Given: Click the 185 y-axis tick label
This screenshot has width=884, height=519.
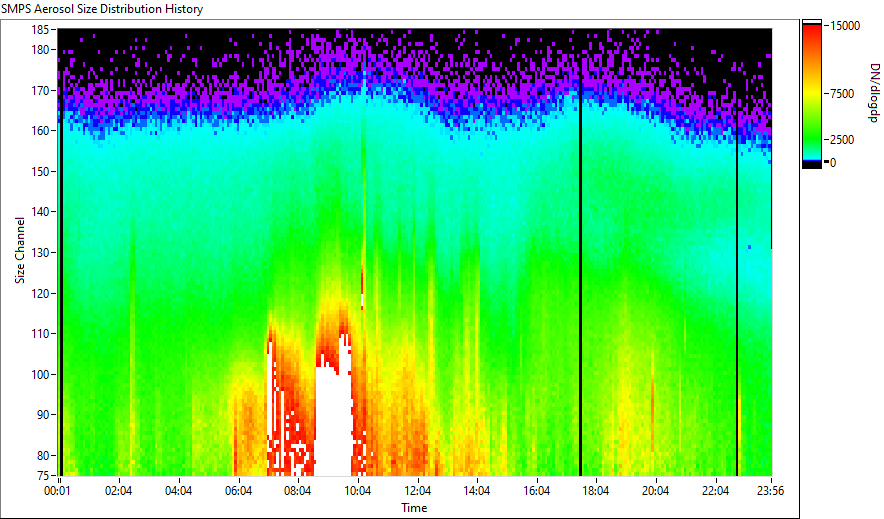Looking at the screenshot, I should point(41,29).
